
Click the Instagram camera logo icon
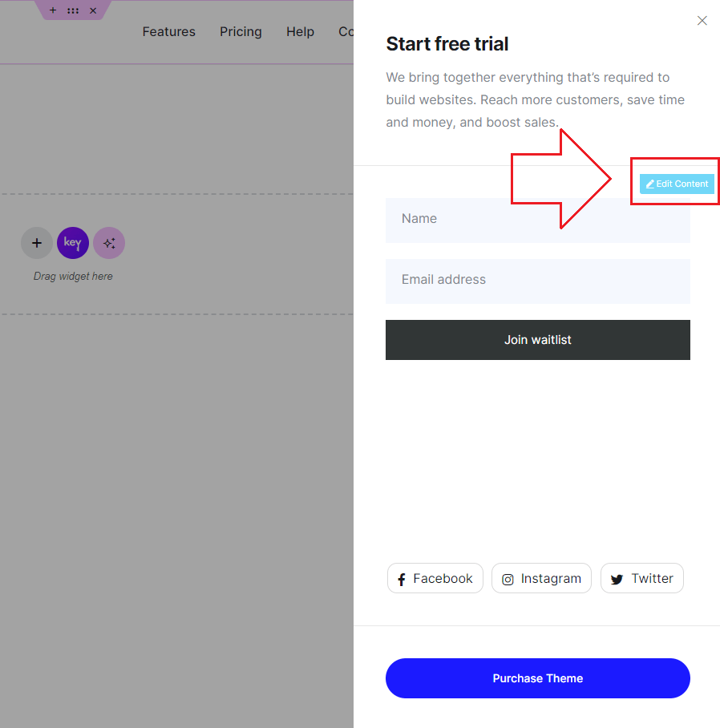click(508, 580)
